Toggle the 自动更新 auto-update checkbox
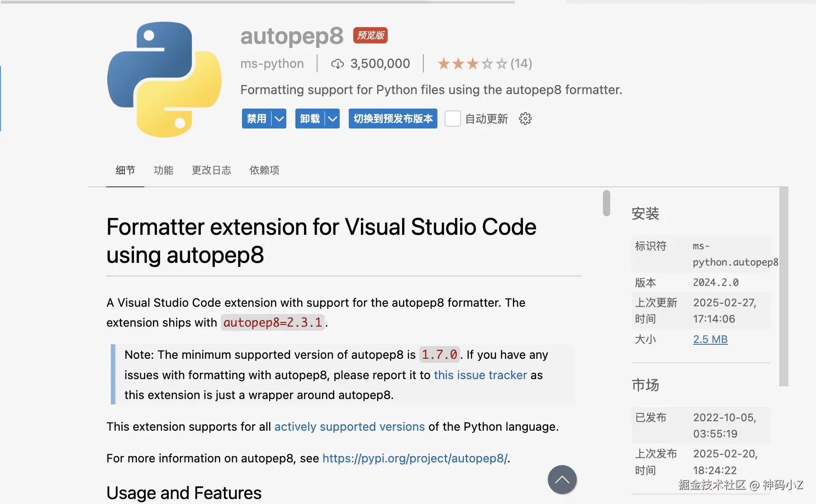The height and width of the screenshot is (504, 816). (x=452, y=119)
